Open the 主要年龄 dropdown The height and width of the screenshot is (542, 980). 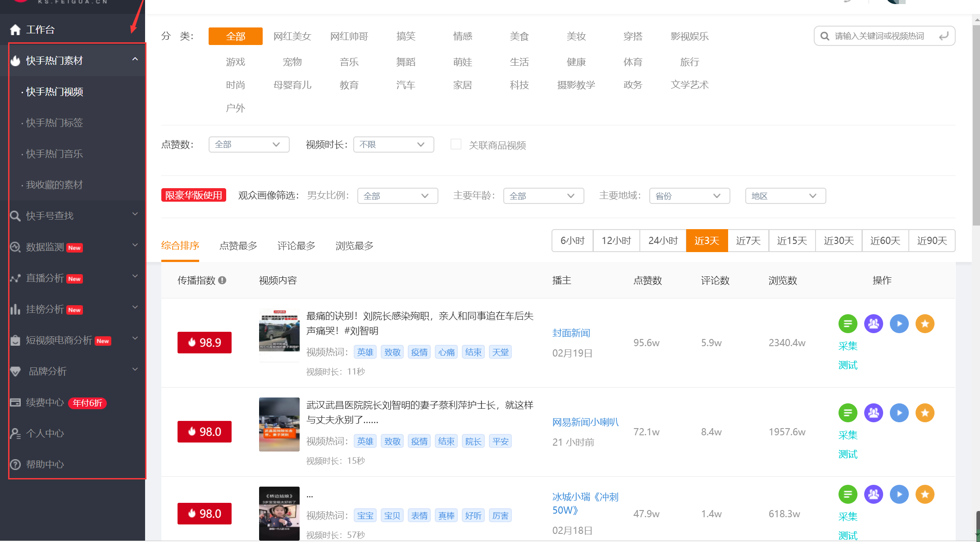[x=544, y=196]
